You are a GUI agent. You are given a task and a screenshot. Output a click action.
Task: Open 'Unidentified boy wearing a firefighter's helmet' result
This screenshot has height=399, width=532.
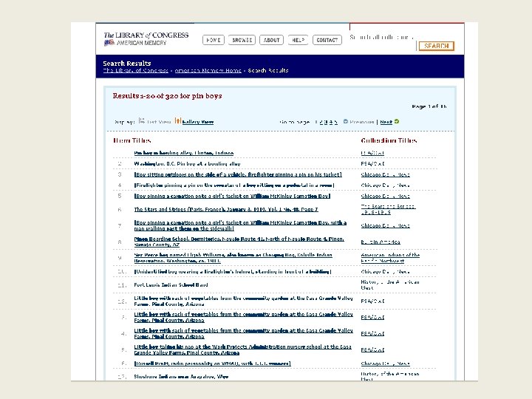pyautogui.click(x=233, y=272)
